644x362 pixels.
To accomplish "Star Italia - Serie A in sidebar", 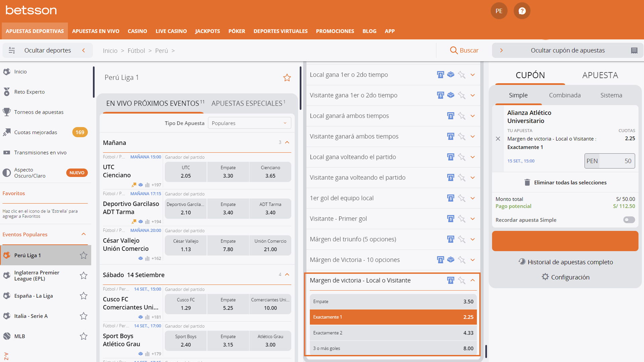I will click(84, 316).
